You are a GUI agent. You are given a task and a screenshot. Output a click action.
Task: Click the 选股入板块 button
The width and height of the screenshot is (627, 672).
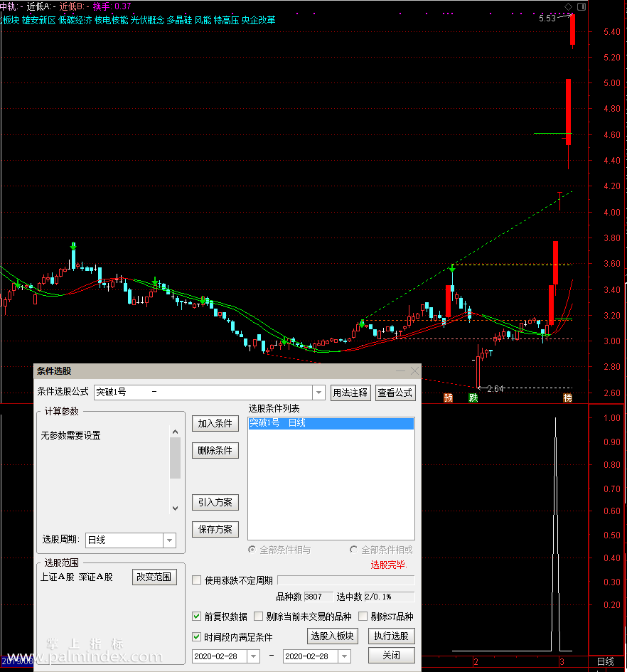pyautogui.click(x=333, y=636)
